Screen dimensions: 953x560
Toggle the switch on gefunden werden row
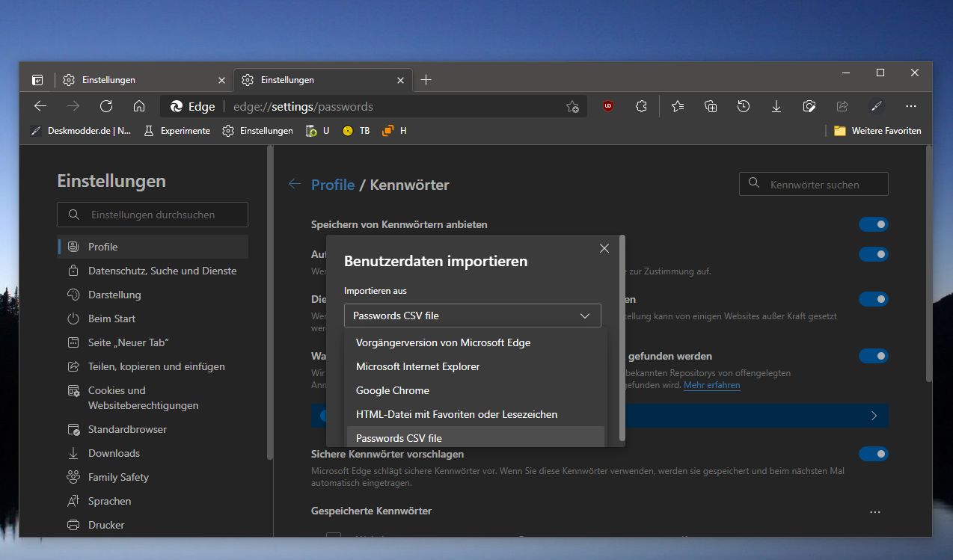[x=874, y=356]
